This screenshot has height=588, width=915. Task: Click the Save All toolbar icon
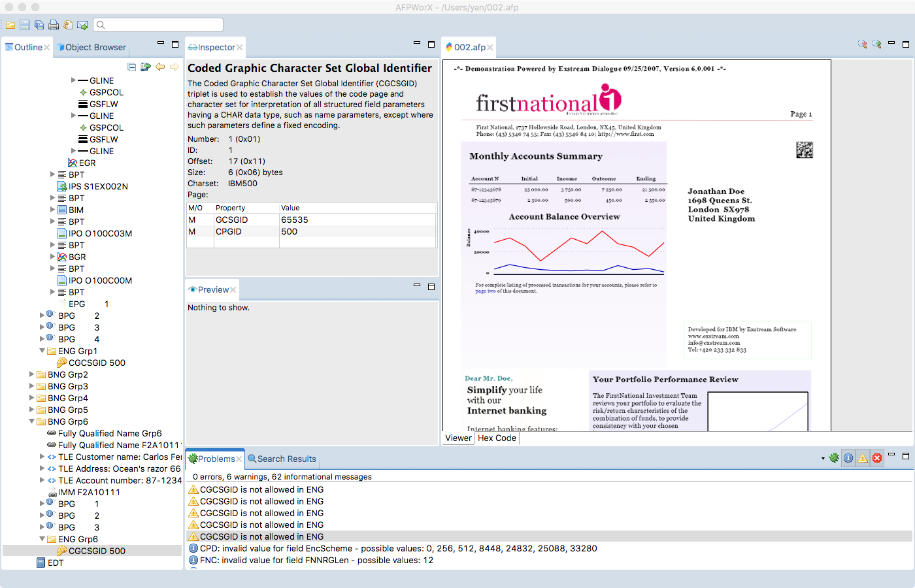coord(39,25)
